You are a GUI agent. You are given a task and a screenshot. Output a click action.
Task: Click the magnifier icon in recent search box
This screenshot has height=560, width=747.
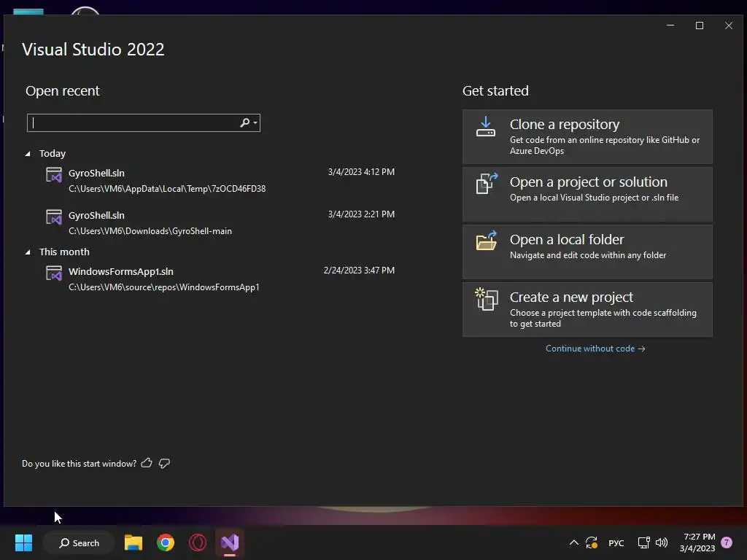(244, 122)
